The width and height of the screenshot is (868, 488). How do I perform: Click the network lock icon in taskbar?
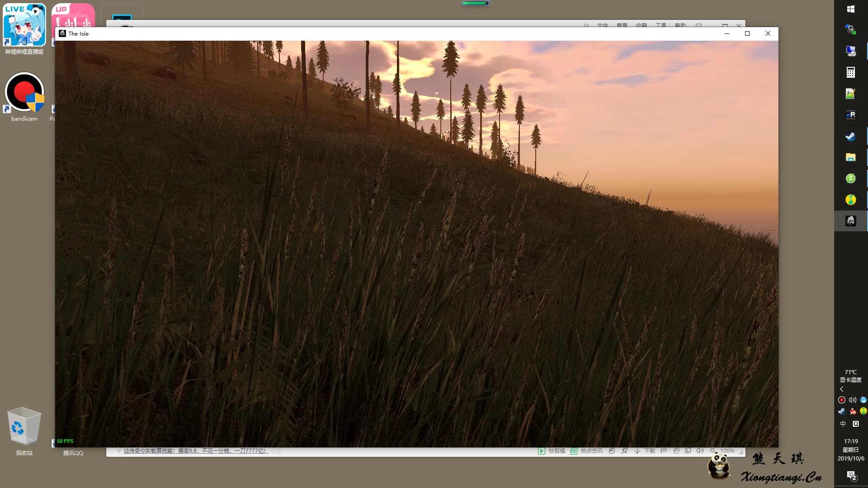click(850, 30)
